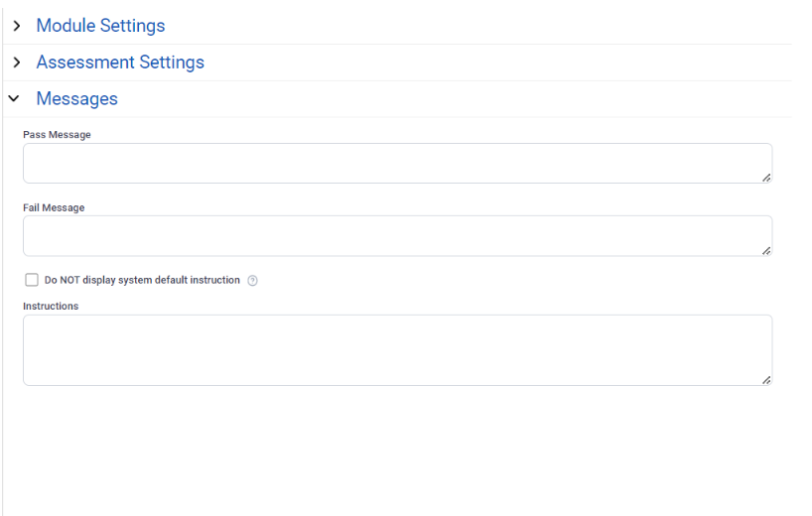
Task: Click the Fail Message field label
Action: pyautogui.click(x=54, y=207)
